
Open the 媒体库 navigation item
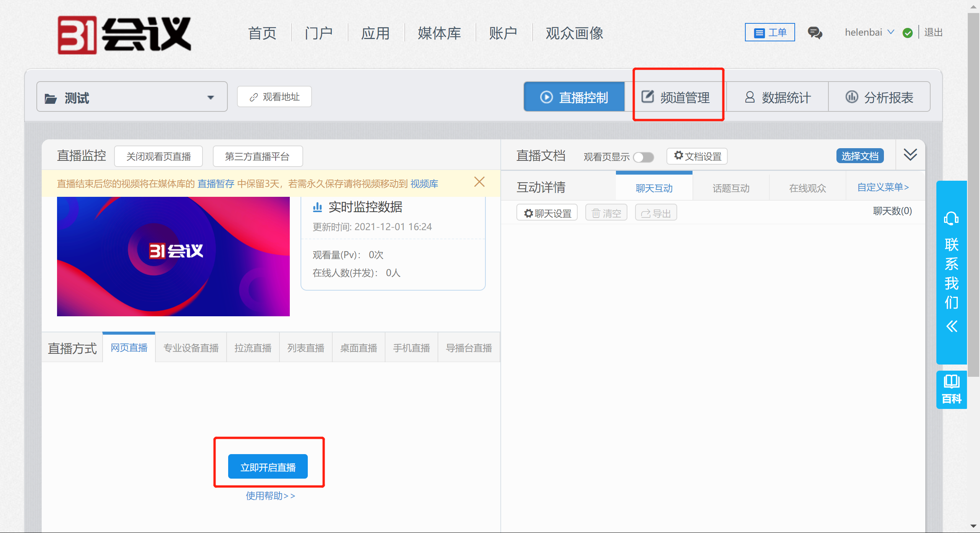[x=439, y=33]
